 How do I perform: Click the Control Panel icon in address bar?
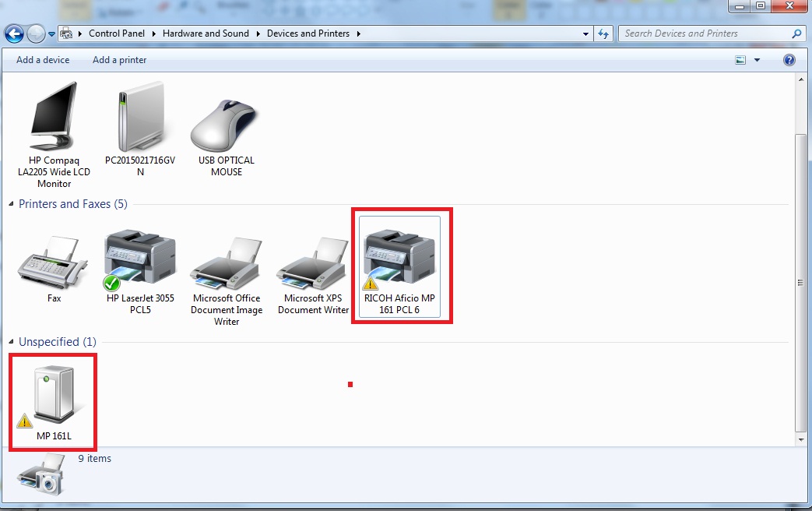click(66, 33)
